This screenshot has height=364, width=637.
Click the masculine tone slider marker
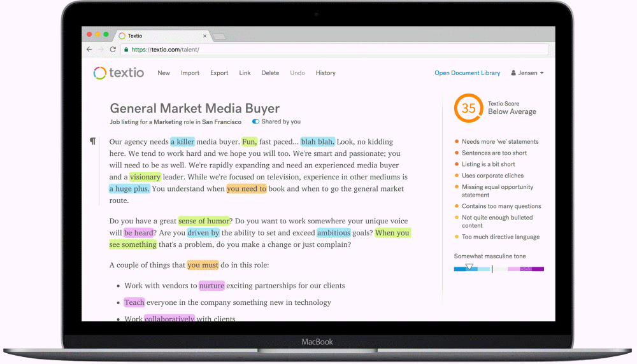(x=469, y=267)
